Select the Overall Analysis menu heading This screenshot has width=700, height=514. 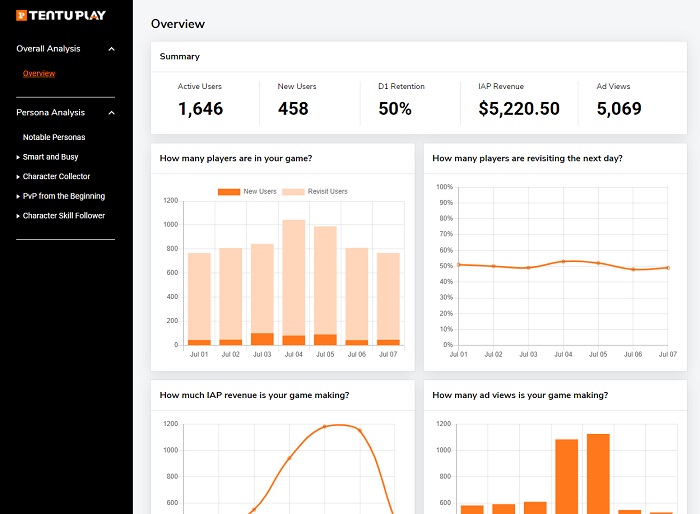click(48, 49)
